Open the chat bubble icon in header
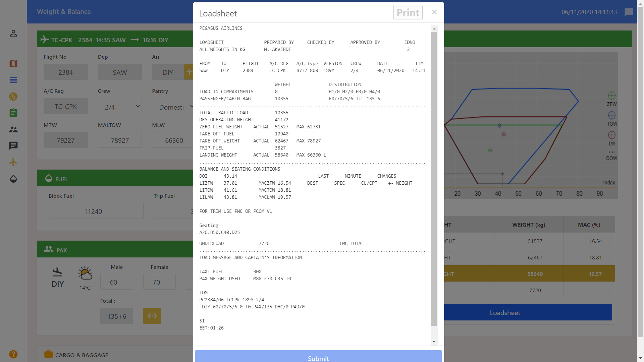This screenshot has height=362, width=644. [x=629, y=12]
